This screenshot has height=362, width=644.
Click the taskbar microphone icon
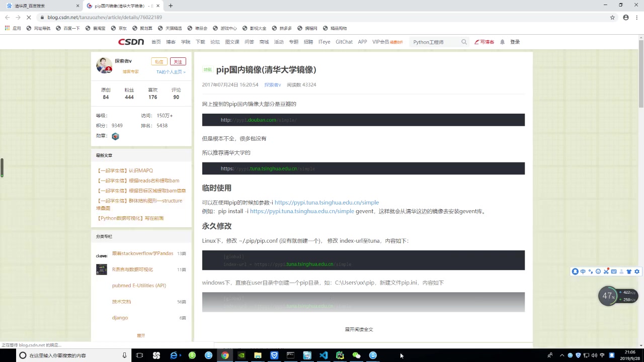pyautogui.click(x=124, y=355)
